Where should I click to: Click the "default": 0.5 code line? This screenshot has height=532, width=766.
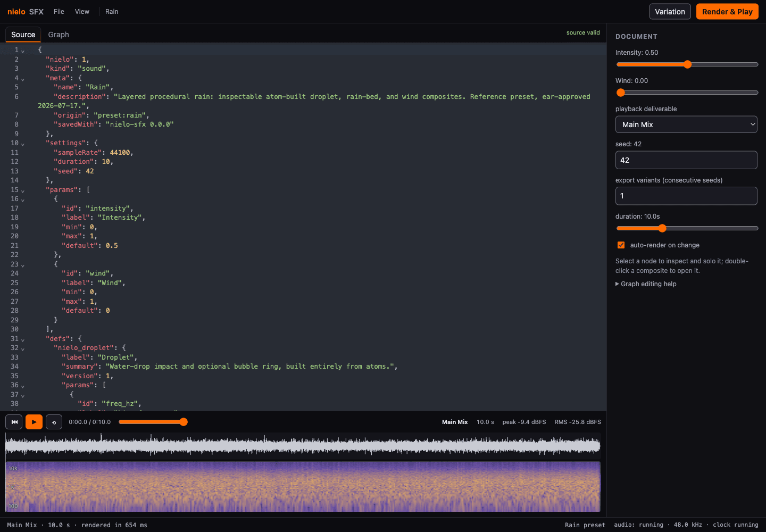click(x=89, y=246)
